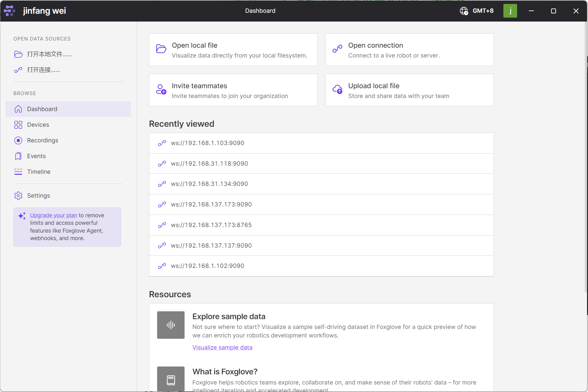Go to Recordings in the sidebar
Viewport: 588px width, 392px height.
(x=42, y=140)
